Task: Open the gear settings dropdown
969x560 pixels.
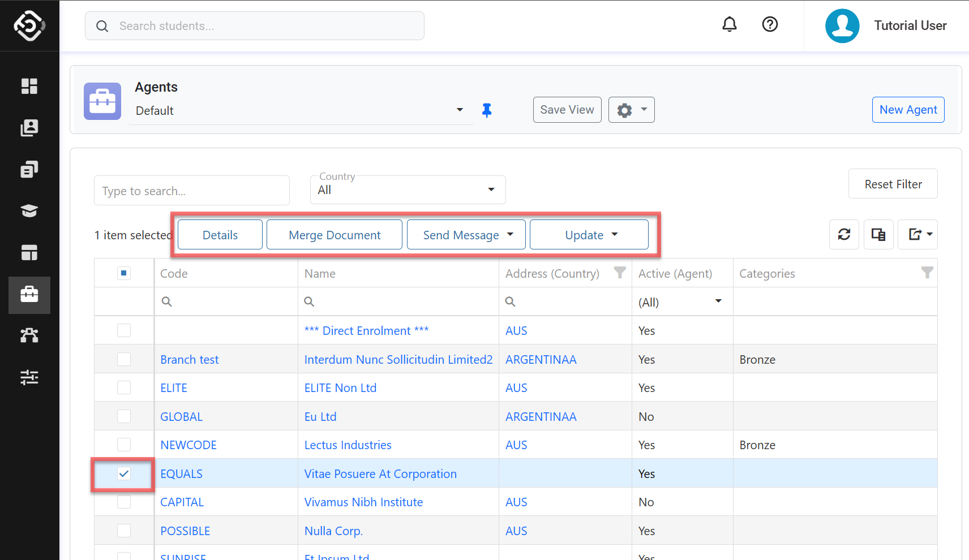Action: point(632,110)
